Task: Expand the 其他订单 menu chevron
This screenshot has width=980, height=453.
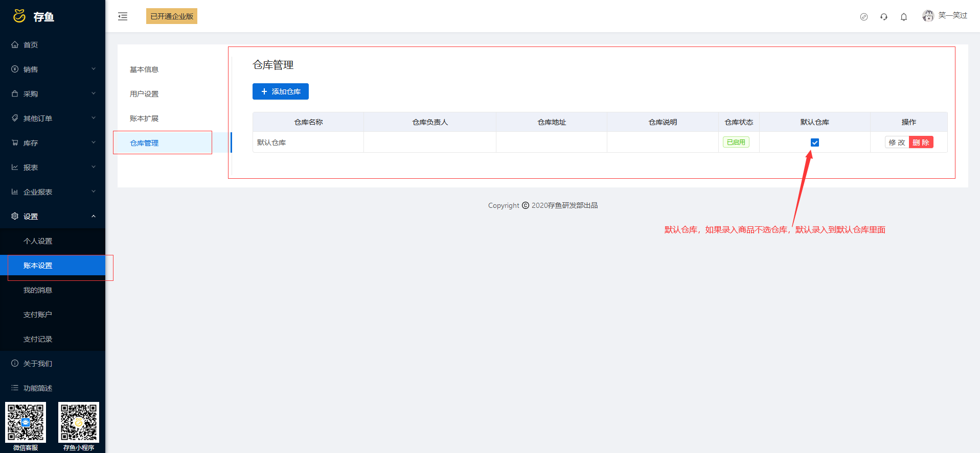Action: 94,118
